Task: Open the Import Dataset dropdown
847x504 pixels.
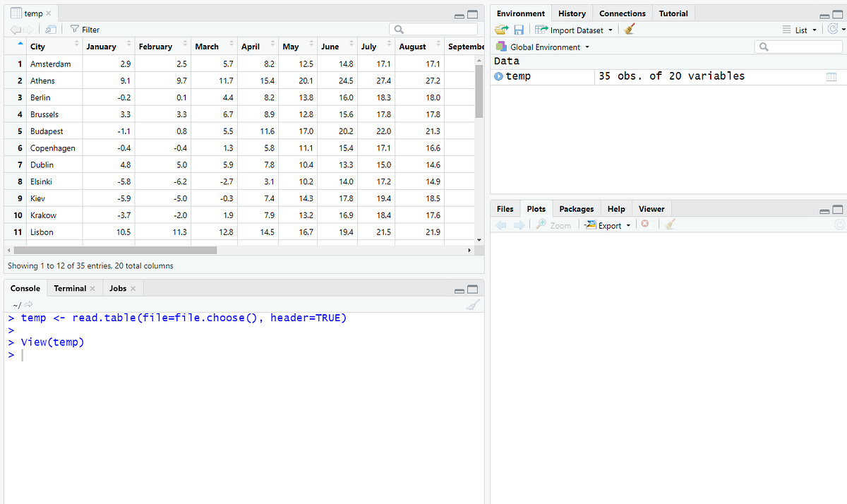Action: coord(610,29)
